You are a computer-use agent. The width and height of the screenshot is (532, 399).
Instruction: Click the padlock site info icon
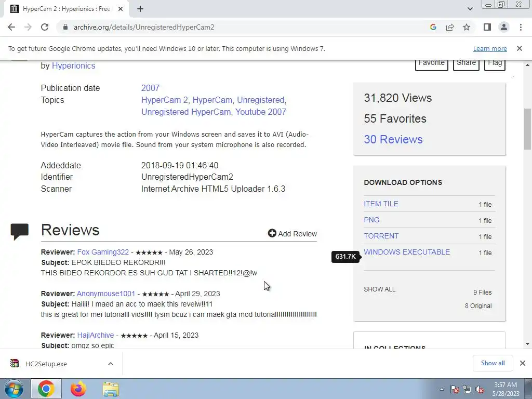pos(65,27)
